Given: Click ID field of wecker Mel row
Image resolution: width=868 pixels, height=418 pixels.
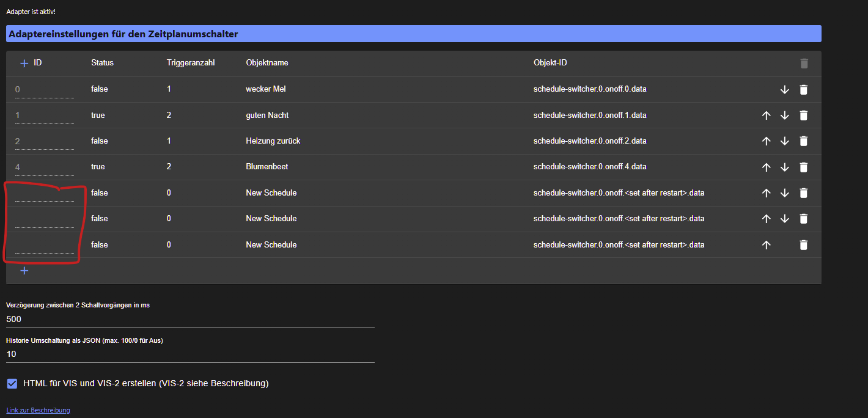Looking at the screenshot, I should 44,89.
